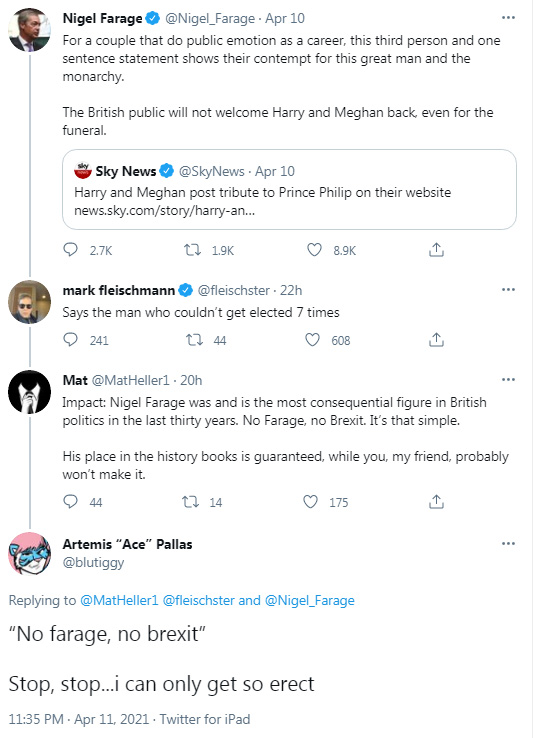Open more options menu on Mat's tweet

[x=508, y=379]
